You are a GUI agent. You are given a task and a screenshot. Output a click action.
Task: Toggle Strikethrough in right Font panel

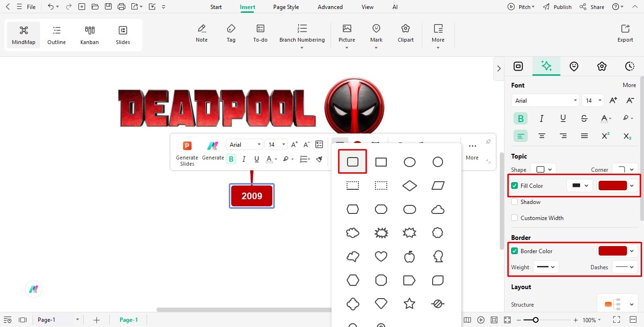(x=584, y=118)
